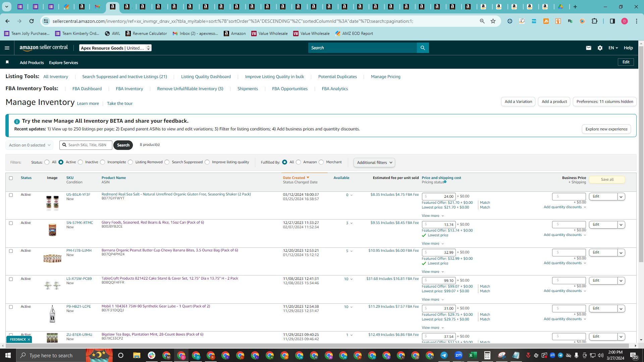Open the AMZ EOD Report bookmark
This screenshot has width=644, height=362.
pyautogui.click(x=354, y=34)
